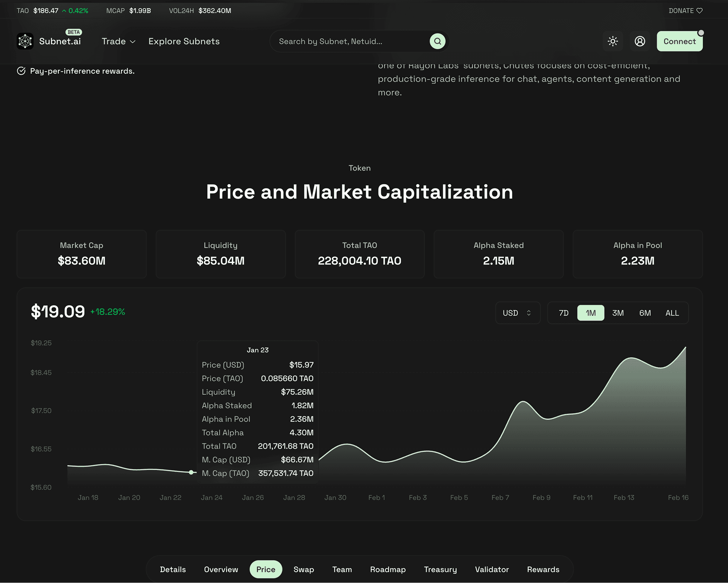Select the 3M time range
The image size is (728, 583).
[x=618, y=313]
